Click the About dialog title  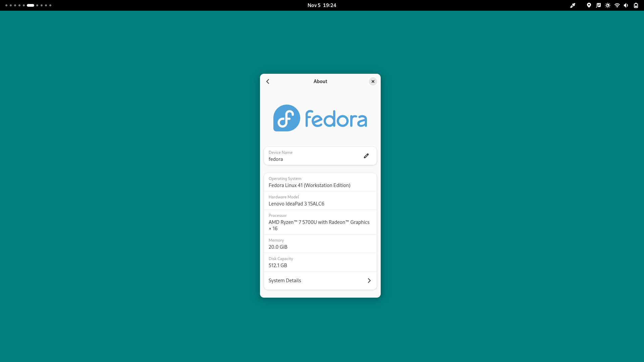click(x=320, y=81)
